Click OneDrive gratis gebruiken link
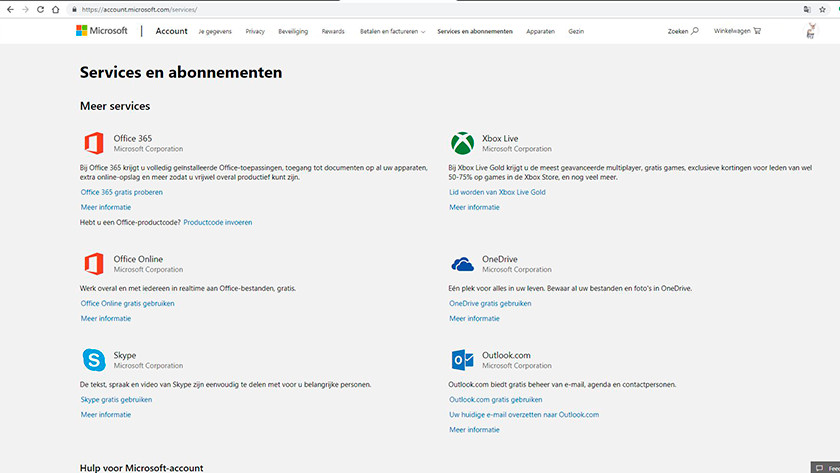The image size is (840, 473). pos(490,303)
